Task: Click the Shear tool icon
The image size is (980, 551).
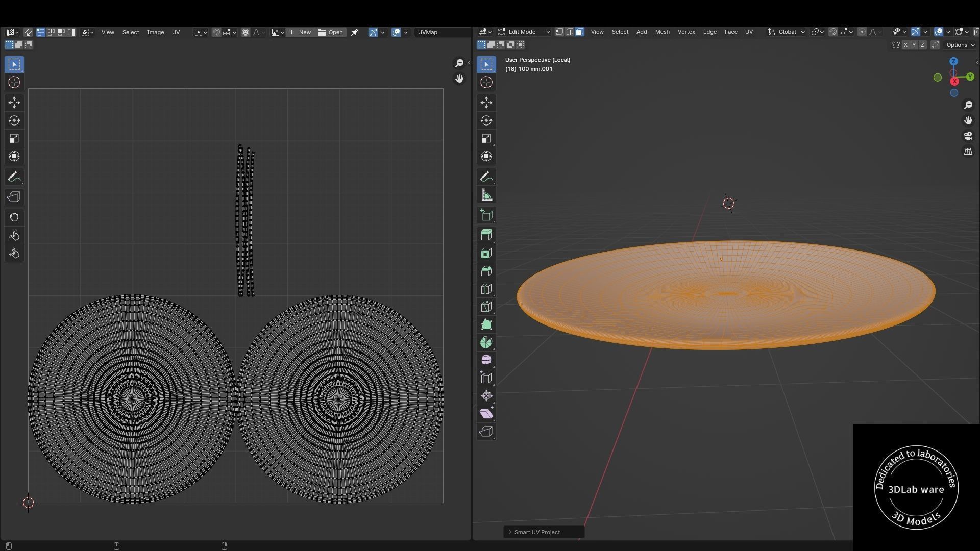Action: pos(486,414)
